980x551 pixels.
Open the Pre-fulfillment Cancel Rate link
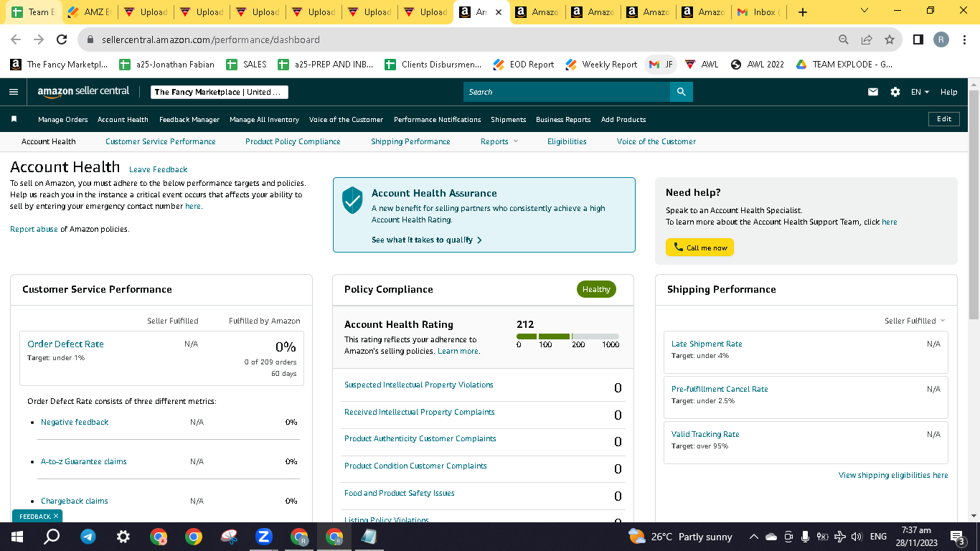click(720, 389)
